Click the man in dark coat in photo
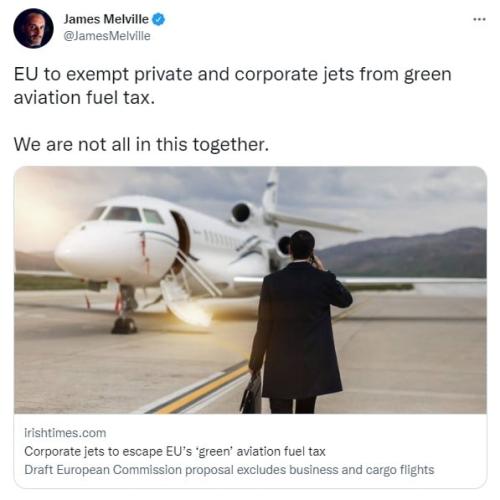Image resolution: width=500 pixels, height=500 pixels. click(x=300, y=322)
